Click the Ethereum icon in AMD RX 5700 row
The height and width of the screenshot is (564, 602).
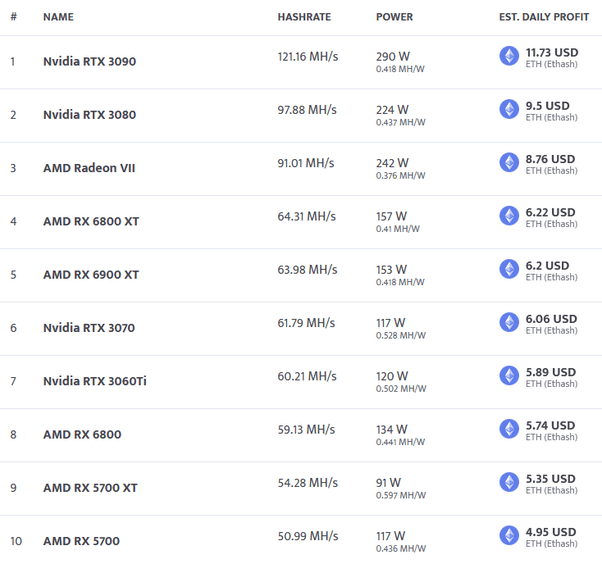point(509,535)
